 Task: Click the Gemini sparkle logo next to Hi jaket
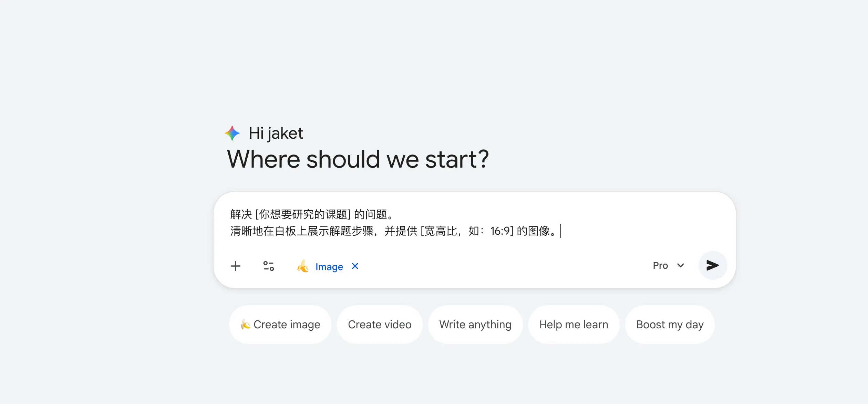click(x=232, y=133)
